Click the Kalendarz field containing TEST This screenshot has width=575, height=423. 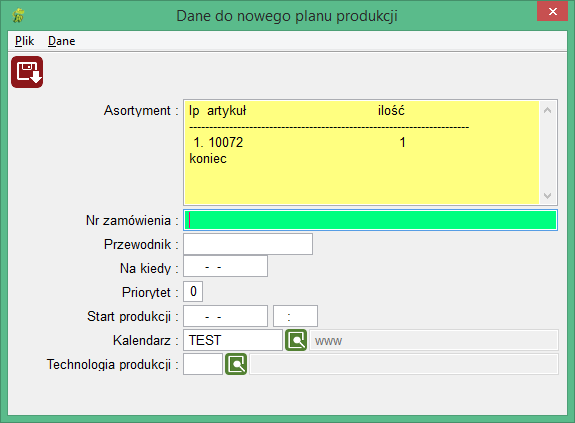click(233, 340)
